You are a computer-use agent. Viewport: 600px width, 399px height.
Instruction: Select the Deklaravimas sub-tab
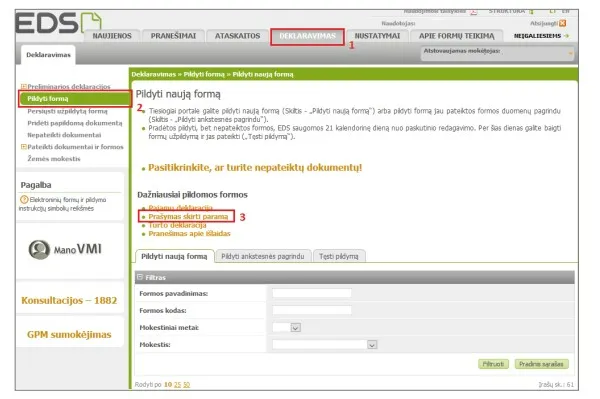tap(49, 55)
